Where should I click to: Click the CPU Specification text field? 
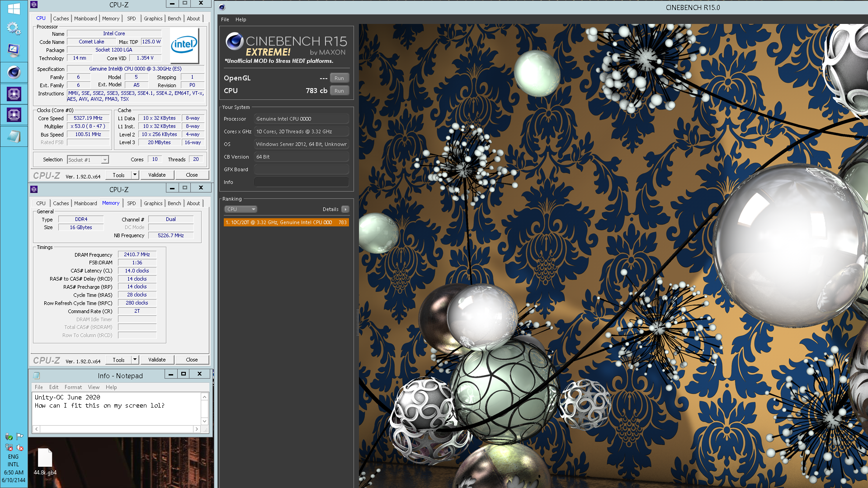[136, 69]
